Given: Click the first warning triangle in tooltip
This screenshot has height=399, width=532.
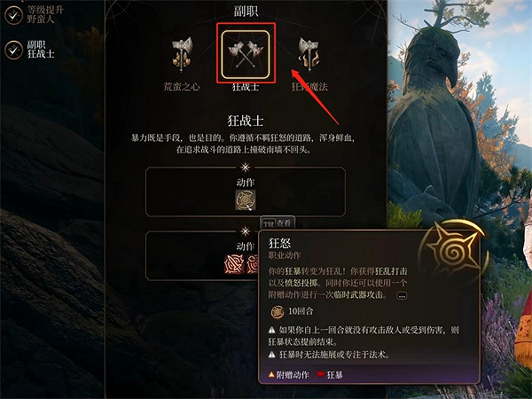Looking at the screenshot, I should click(x=272, y=330).
